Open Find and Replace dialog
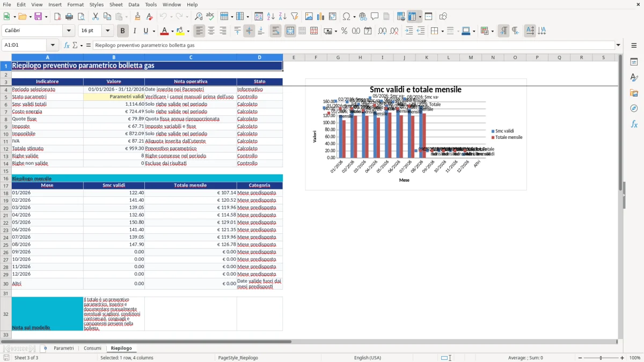This screenshot has height=362, width=644. click(199, 17)
